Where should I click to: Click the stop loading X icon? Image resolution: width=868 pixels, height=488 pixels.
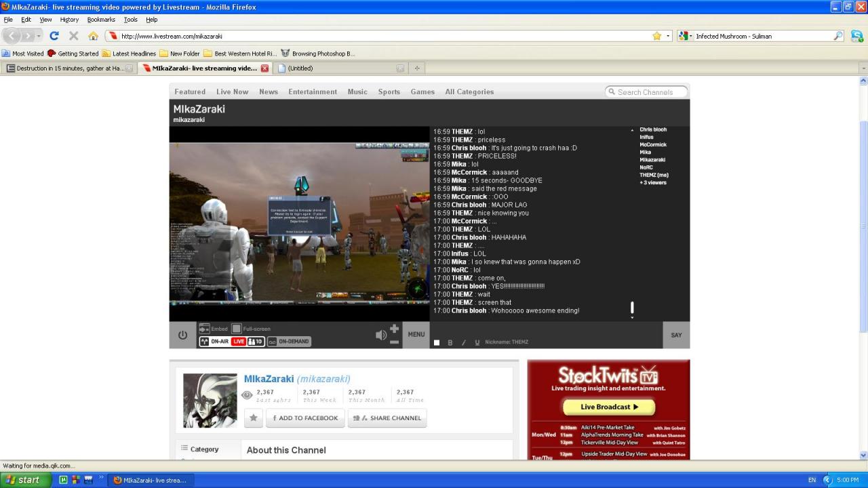(x=74, y=36)
